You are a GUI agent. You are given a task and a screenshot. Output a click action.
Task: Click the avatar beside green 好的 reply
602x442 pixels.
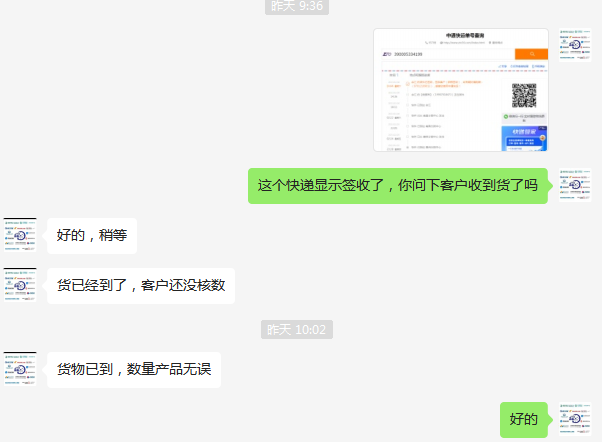(x=575, y=419)
